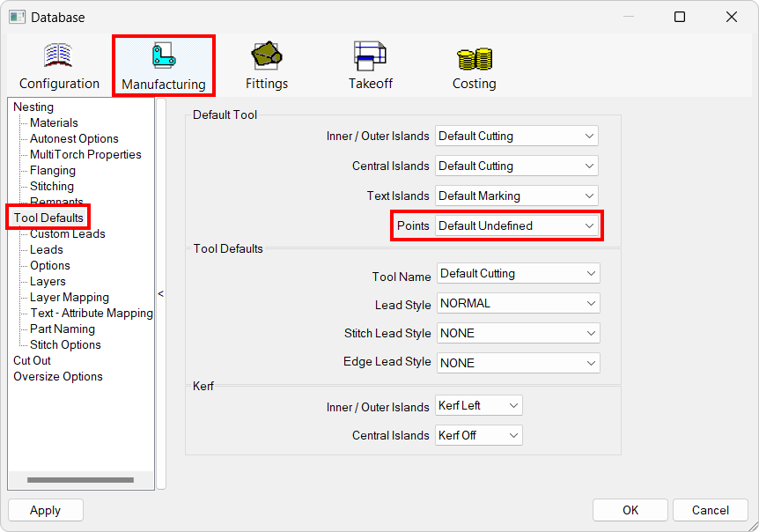Image resolution: width=759 pixels, height=532 pixels.
Task: Open the Costing section
Action: (x=474, y=64)
